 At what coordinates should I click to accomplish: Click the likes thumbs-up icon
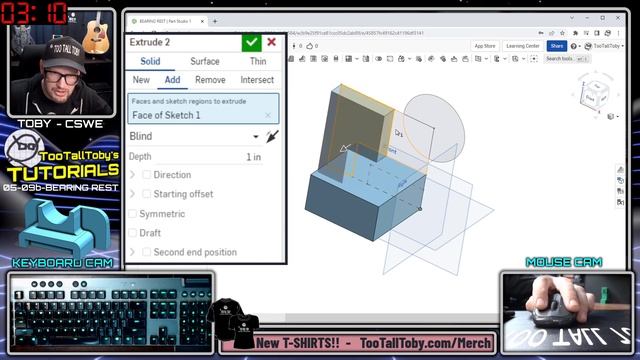[x=310, y=46]
